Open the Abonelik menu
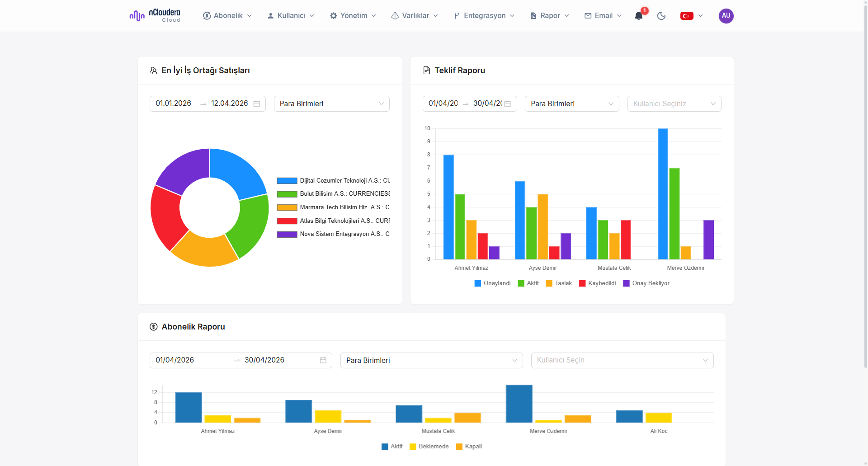This screenshot has width=868, height=466. tap(227, 16)
